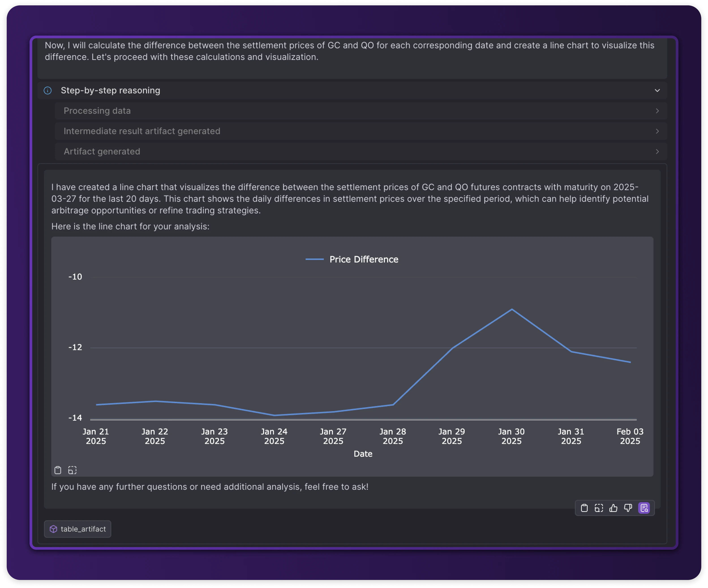
Task: Give the response a thumbs down
Action: 628,508
